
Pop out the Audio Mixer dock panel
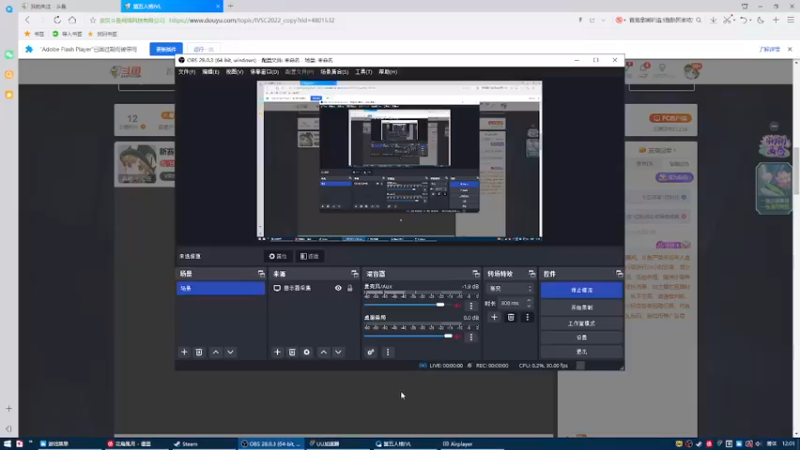coord(476,274)
